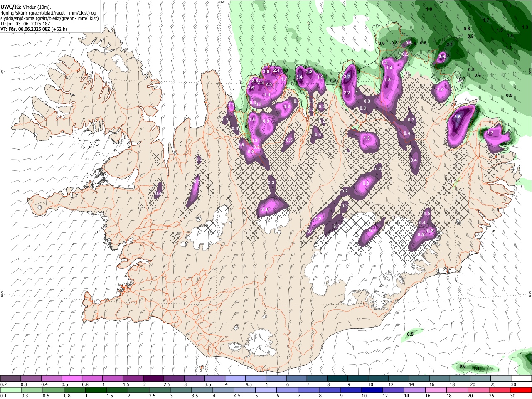Click the line 'rigning/skúrir (grænt/blátt/rautt - mm/1klst) og'
Screen dimensions: 532x399
pos(49,13)
